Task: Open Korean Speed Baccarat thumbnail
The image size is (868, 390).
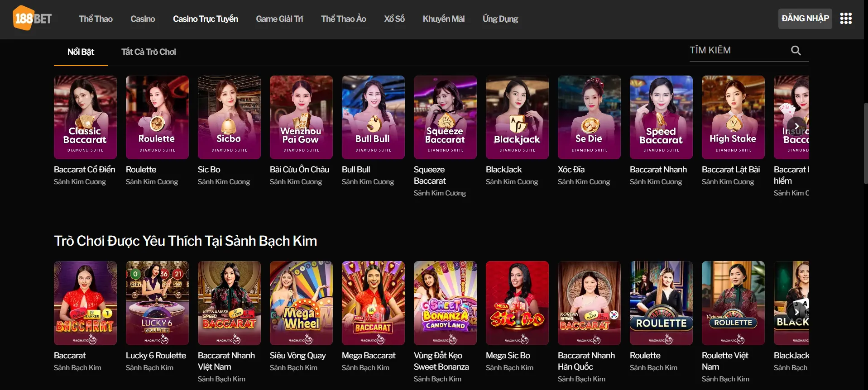Action: (x=589, y=303)
